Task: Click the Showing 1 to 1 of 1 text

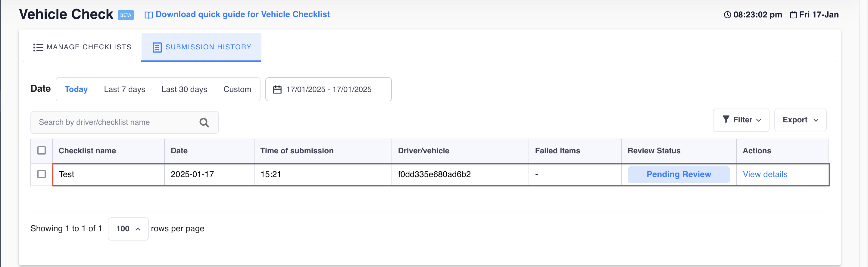Action: point(66,229)
